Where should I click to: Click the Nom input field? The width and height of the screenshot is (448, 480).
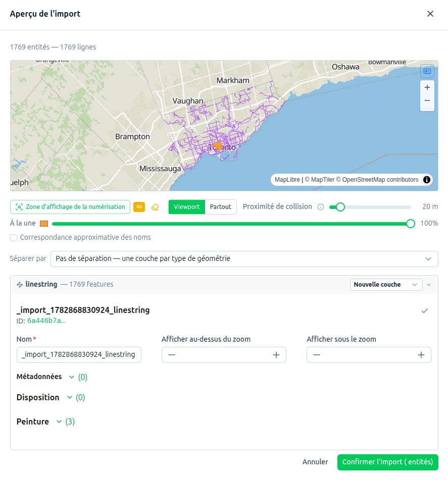79,355
